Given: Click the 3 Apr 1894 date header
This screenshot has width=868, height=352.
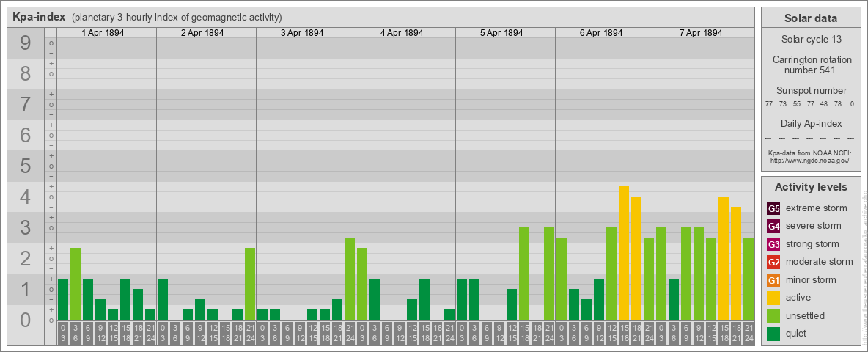Looking at the screenshot, I should pyautogui.click(x=302, y=33).
